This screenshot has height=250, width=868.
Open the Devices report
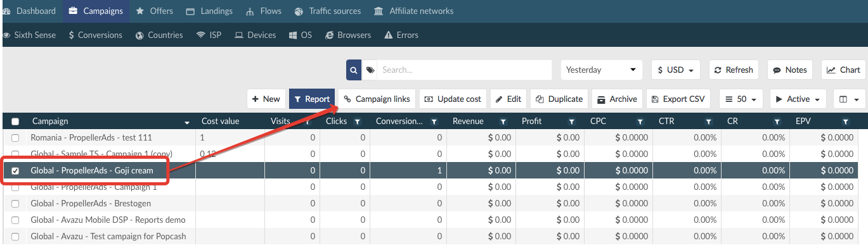(x=256, y=35)
